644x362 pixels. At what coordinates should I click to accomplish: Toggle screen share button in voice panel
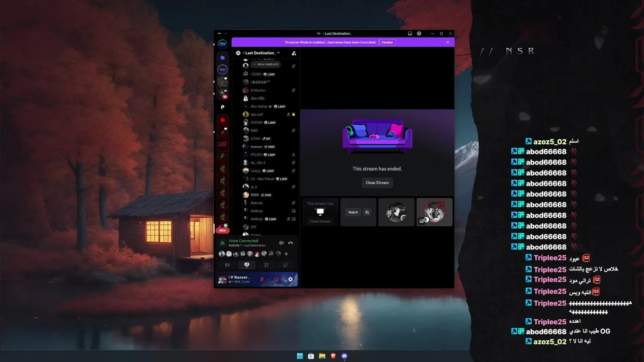[247, 265]
